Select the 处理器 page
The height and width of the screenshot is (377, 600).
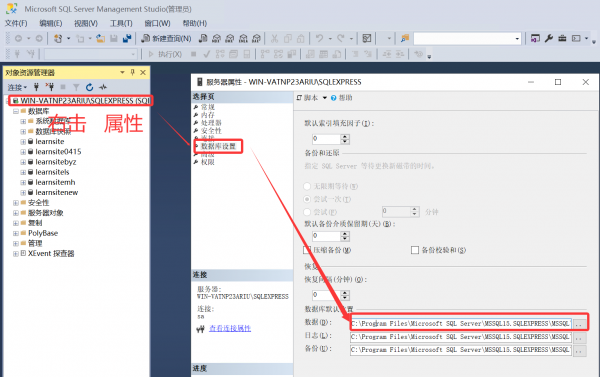[x=211, y=123]
